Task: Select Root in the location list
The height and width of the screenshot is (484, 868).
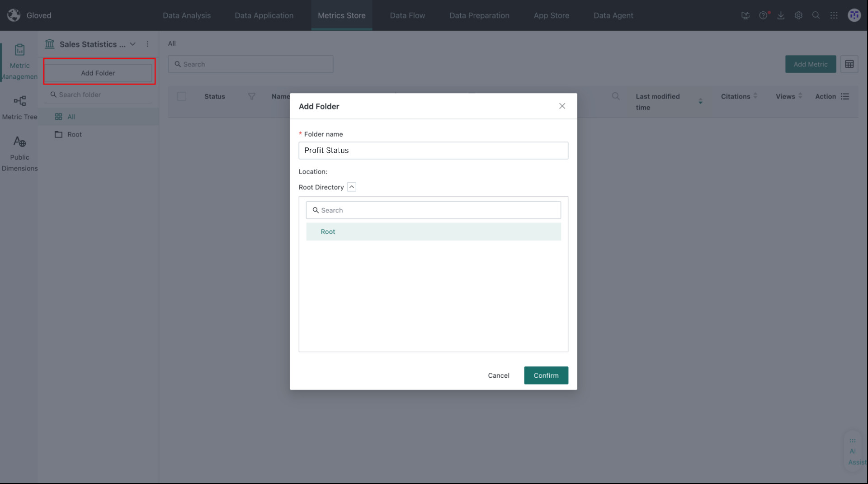Action: coord(433,232)
